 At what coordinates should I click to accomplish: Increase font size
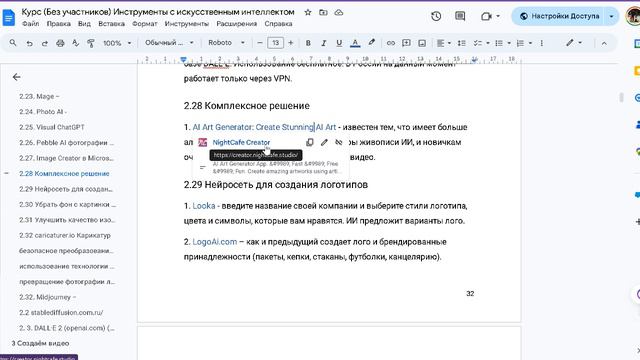coord(291,43)
